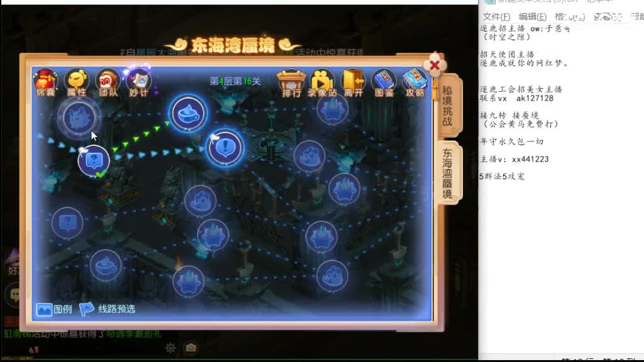The height and width of the screenshot is (362, 644).
Task: Select the dim question mark node
Action: [67, 223]
